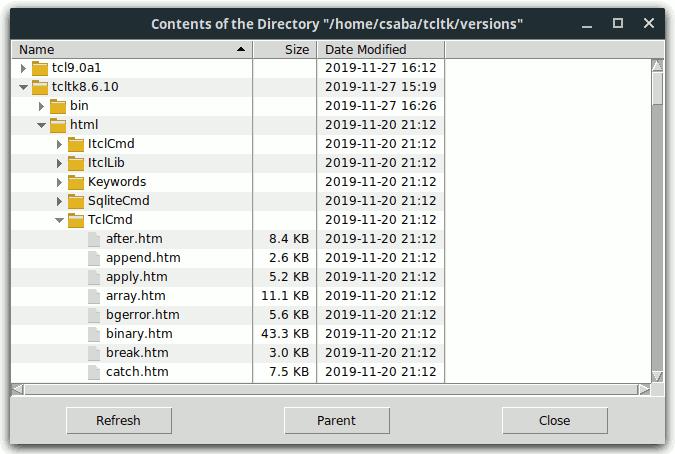The height and width of the screenshot is (454, 675).
Task: Click the bin folder icon
Action: point(58,106)
